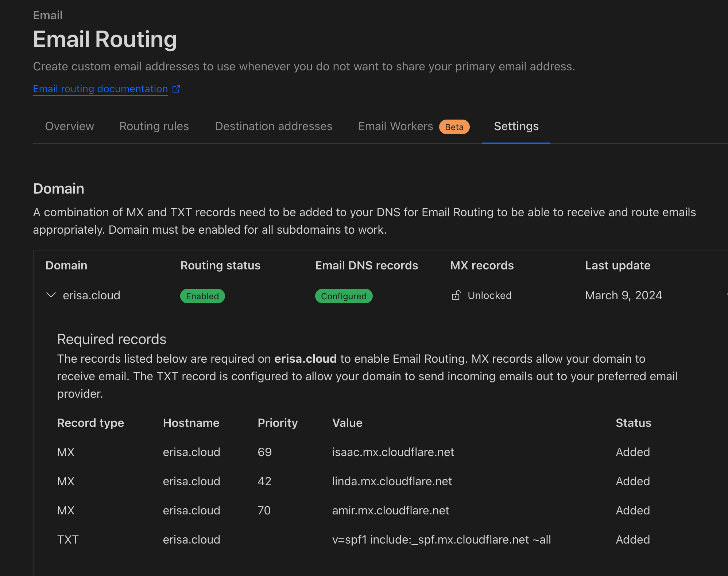
Task: Open the Destination addresses tab
Action: tap(274, 126)
